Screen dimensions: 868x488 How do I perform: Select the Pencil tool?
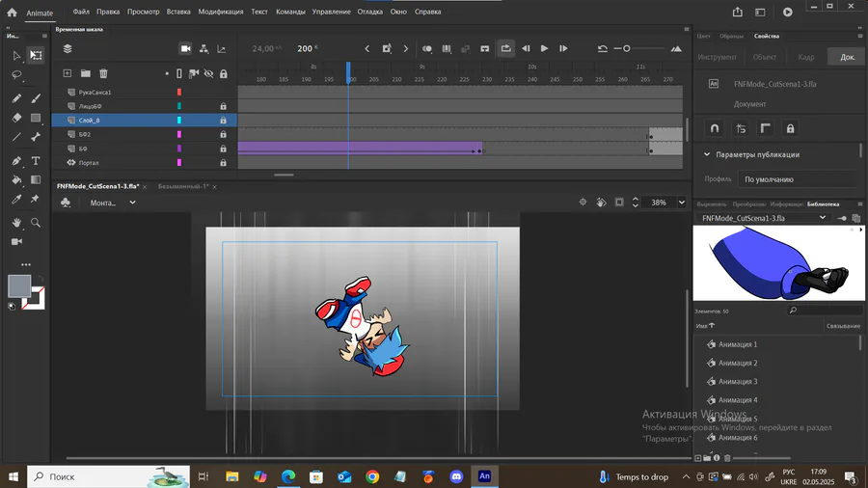coord(16,98)
